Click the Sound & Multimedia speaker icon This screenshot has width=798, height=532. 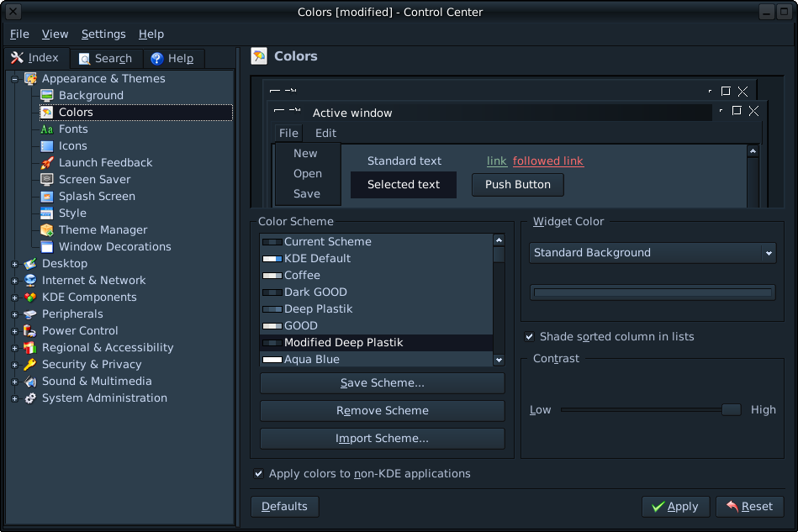[30, 381]
